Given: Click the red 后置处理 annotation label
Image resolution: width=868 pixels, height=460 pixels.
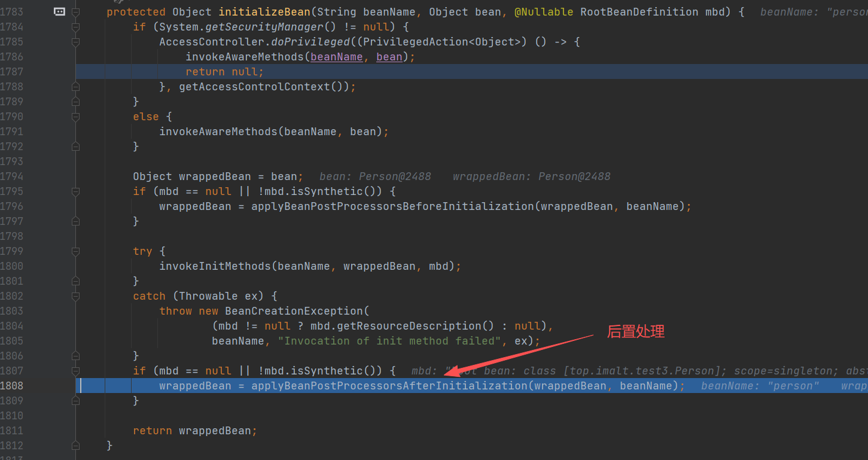Looking at the screenshot, I should [635, 331].
